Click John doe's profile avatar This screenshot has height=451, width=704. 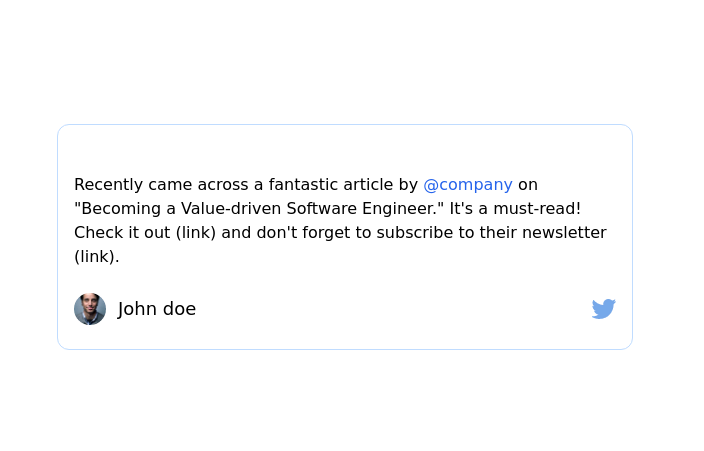(x=90, y=309)
